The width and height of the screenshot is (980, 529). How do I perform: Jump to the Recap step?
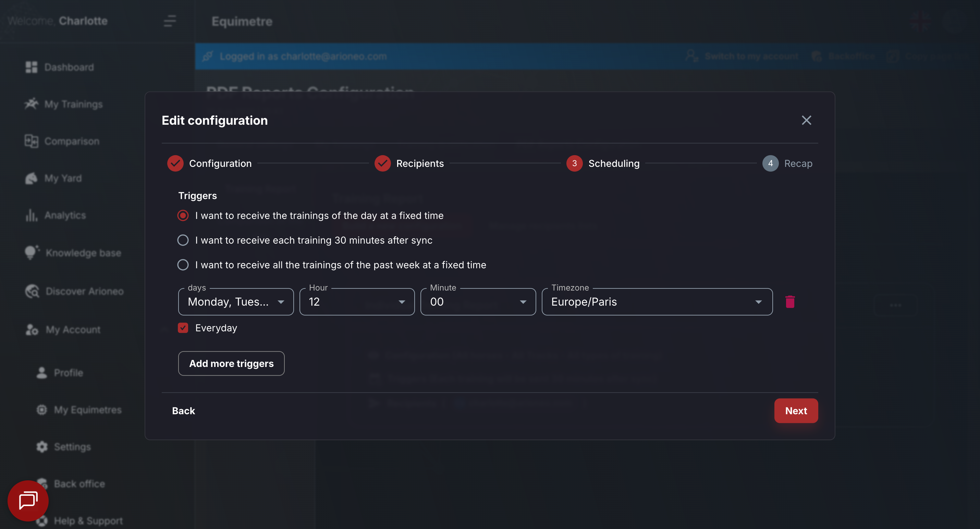pos(787,163)
